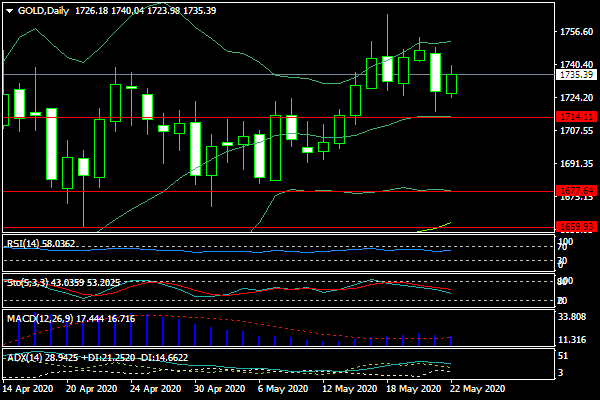Click the 1691.35 price axis label
This screenshot has width=600, height=400.
574,164
